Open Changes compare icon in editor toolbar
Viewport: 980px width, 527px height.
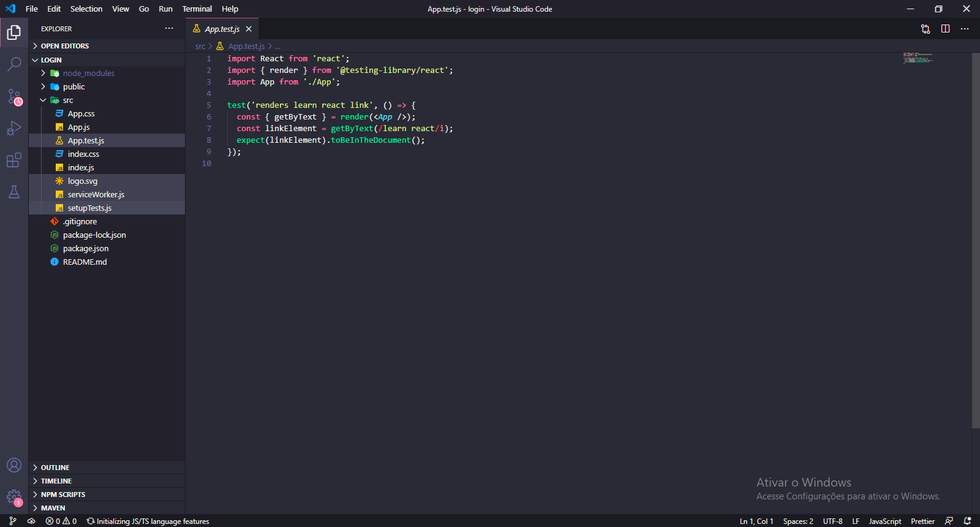(x=925, y=29)
